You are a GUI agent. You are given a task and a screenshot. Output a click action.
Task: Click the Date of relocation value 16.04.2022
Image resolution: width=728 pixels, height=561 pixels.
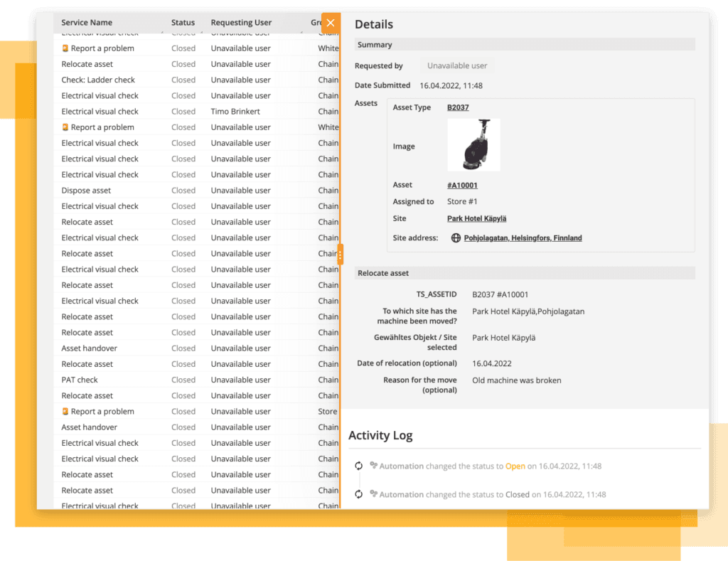492,363
